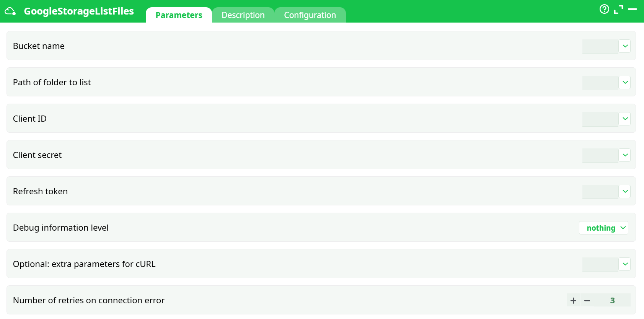This screenshot has height=319, width=644.
Task: Click the Client secret input field
Action: pos(600,155)
